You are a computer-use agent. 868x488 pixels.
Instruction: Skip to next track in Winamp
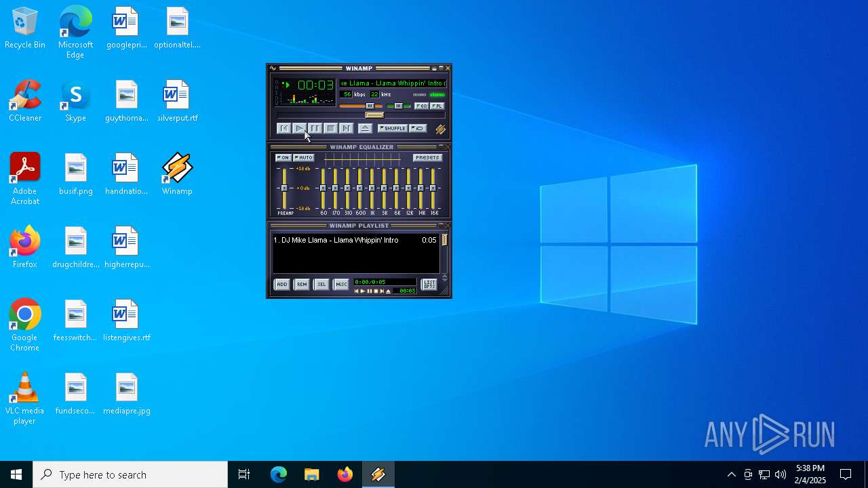[x=347, y=128]
